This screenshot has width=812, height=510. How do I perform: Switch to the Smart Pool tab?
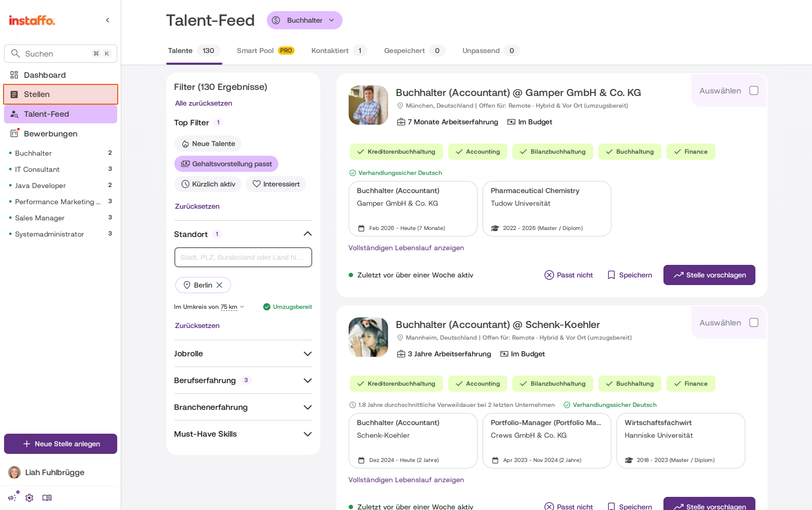(x=265, y=51)
